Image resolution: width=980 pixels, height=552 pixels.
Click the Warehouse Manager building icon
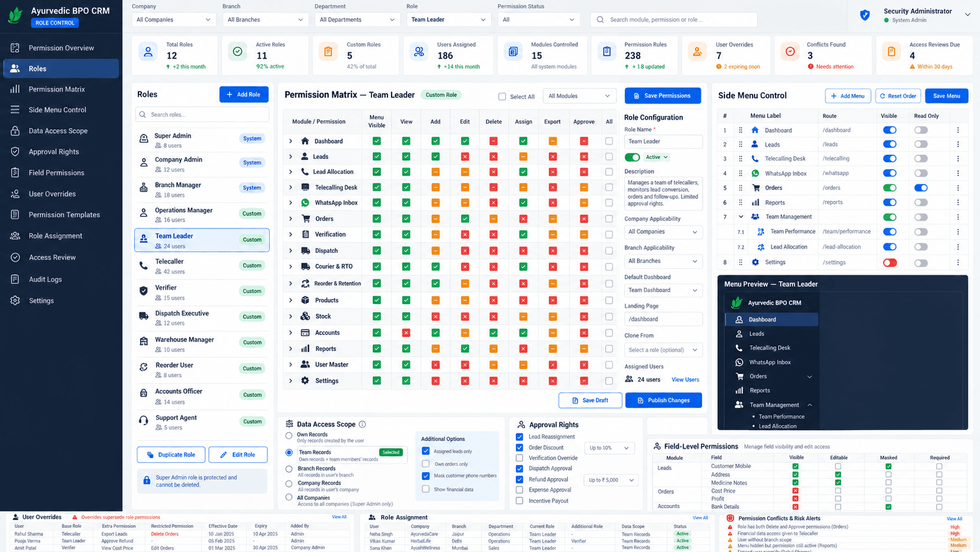[x=144, y=341]
